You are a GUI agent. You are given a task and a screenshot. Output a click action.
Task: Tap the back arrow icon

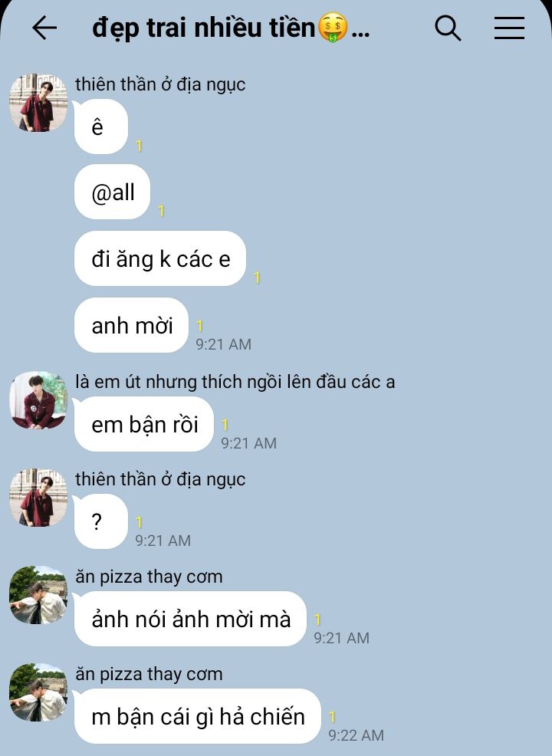click(x=44, y=28)
